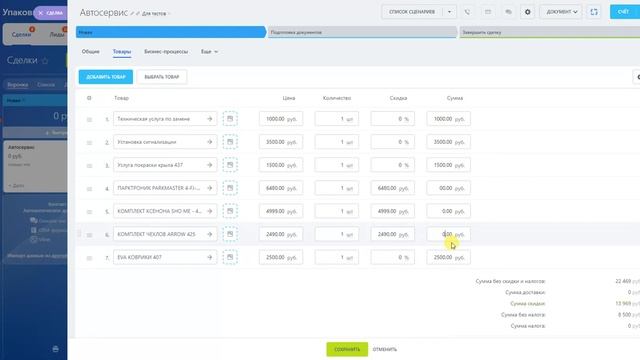Click the image placeholder for row 2 product
The width and height of the screenshot is (640, 360).
(230, 142)
